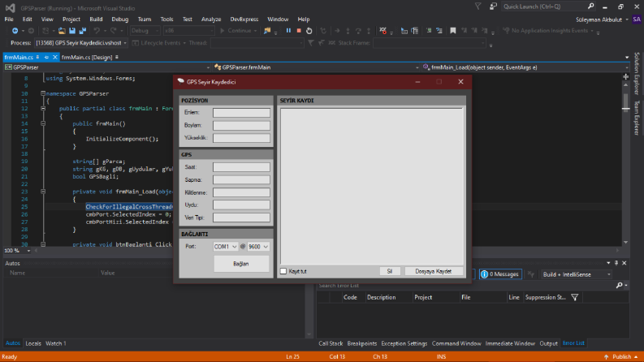Stop debugging with the red square
Viewport: 644px width, 362px height.
click(299, 31)
